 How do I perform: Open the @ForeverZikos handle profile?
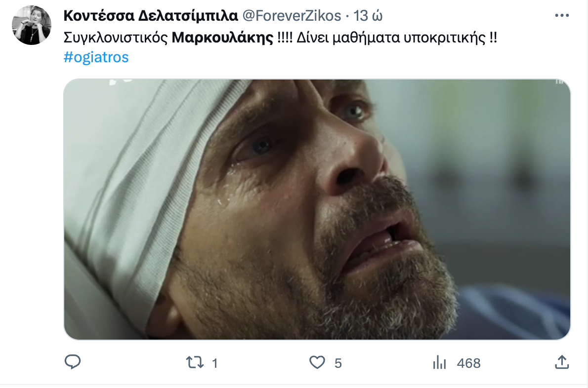pyautogui.click(x=292, y=16)
